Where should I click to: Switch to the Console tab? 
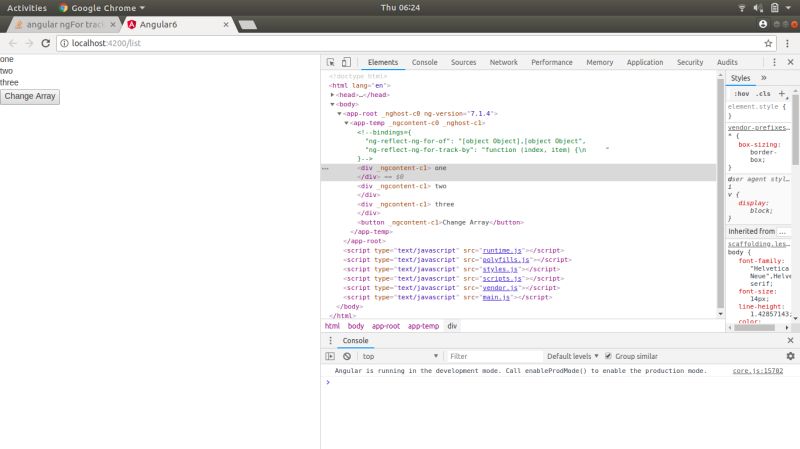point(424,62)
